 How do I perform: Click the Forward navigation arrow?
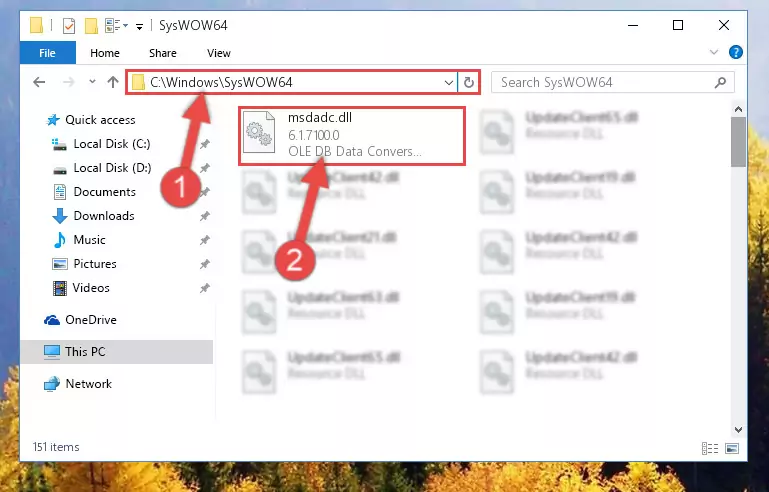pos(69,82)
